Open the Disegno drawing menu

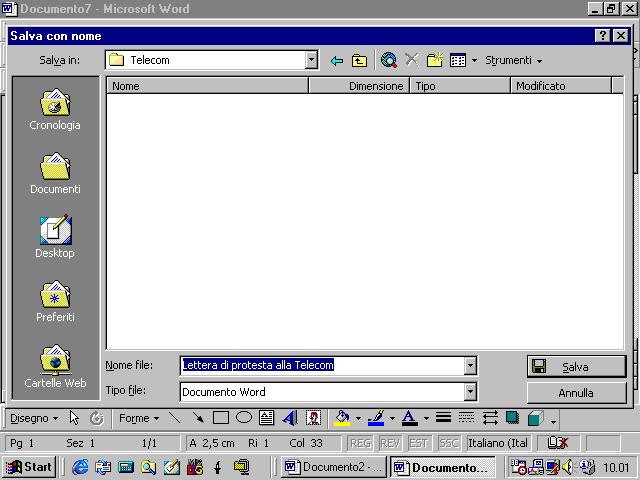tap(34, 418)
